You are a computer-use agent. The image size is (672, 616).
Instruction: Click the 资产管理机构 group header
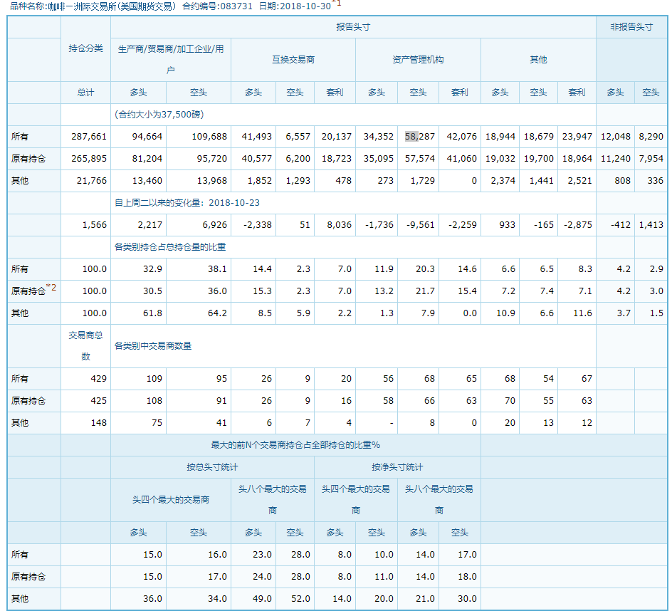pyautogui.click(x=418, y=60)
